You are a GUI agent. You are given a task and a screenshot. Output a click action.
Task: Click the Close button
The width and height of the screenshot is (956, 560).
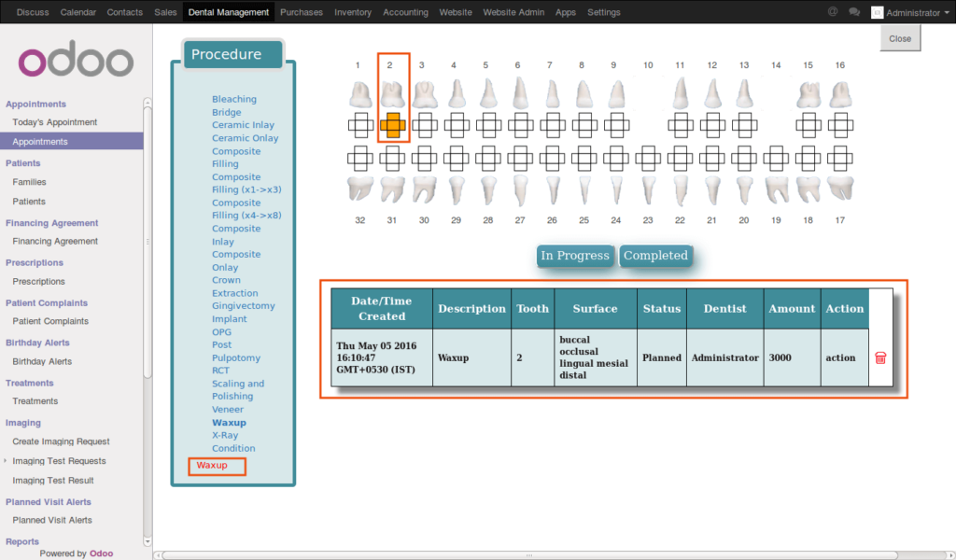(x=900, y=38)
